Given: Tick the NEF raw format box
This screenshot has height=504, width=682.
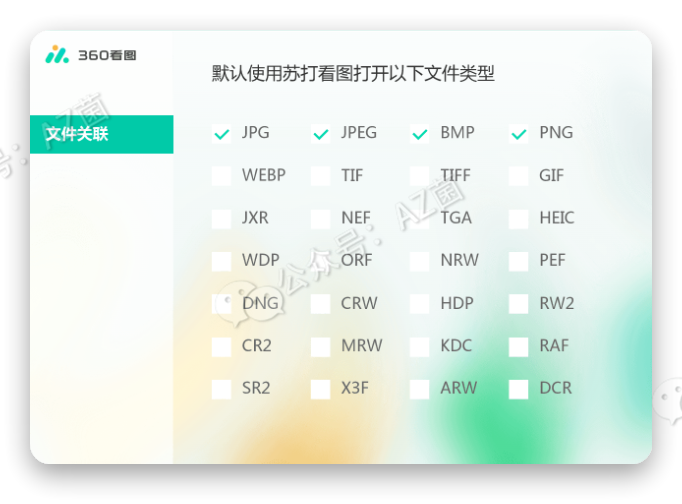Looking at the screenshot, I should click(x=321, y=218).
